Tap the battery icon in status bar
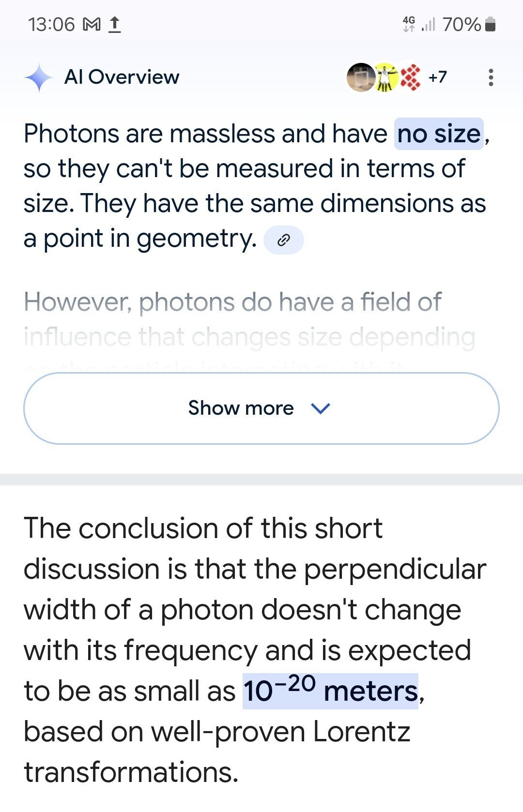Screen dimensions: 523x812 [x=490, y=24]
